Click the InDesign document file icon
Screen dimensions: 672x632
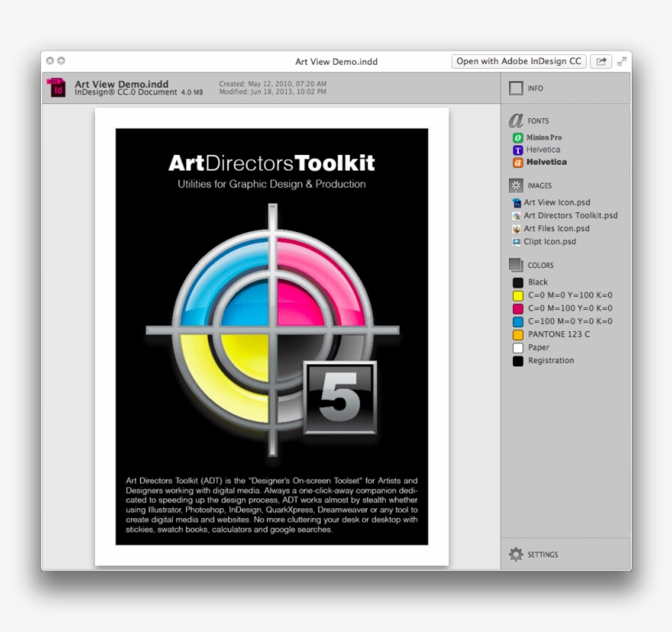tap(57, 88)
